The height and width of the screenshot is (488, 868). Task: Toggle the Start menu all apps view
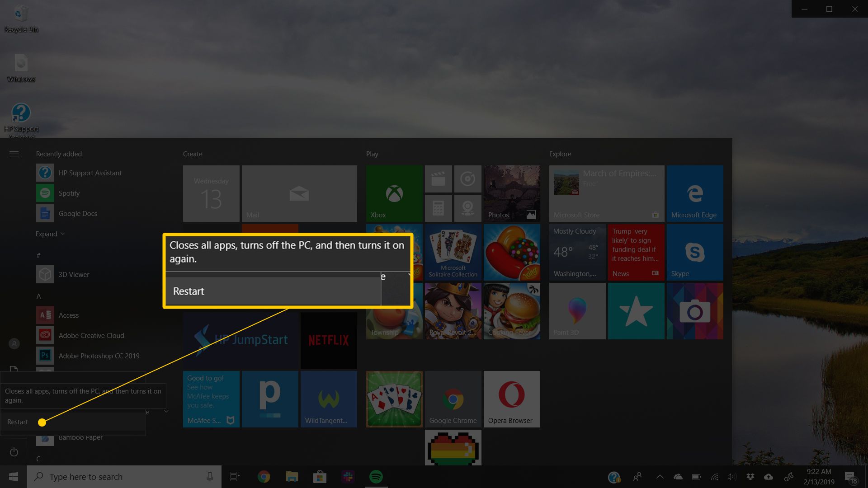click(14, 154)
